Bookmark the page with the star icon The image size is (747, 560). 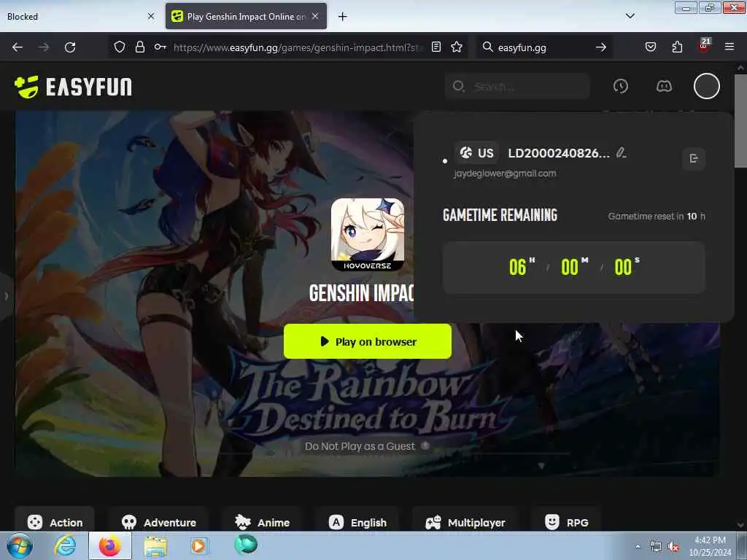click(x=457, y=47)
